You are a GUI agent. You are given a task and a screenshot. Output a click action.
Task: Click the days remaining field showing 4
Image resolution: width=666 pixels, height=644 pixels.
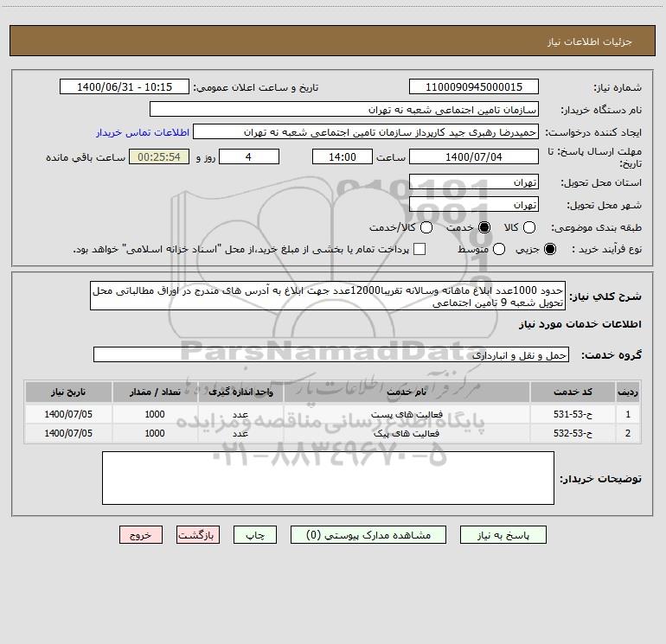[248, 157]
